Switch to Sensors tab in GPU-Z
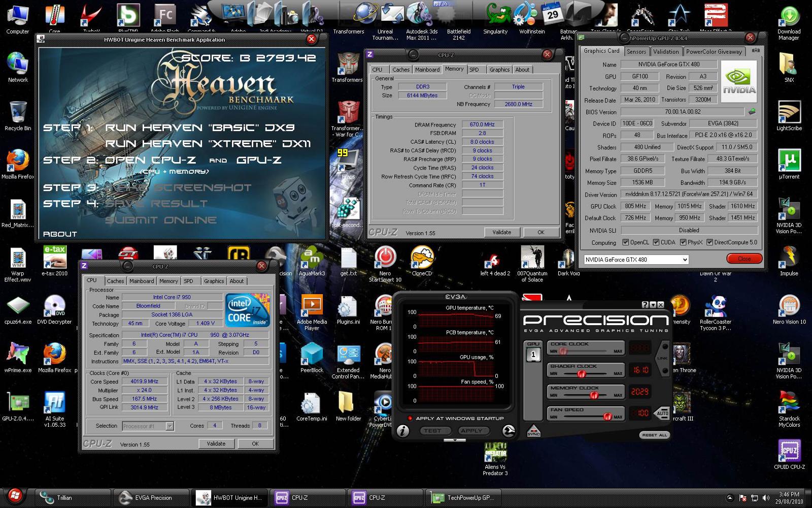 click(636, 51)
